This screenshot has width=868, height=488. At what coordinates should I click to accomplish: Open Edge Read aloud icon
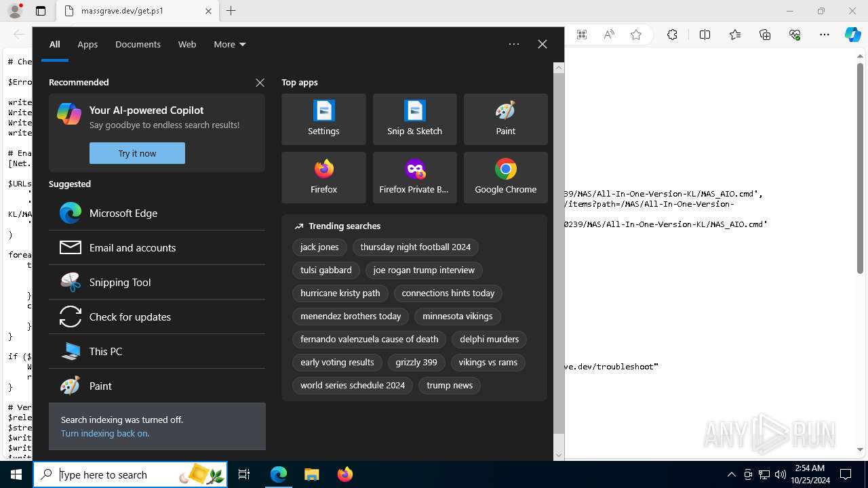click(609, 35)
